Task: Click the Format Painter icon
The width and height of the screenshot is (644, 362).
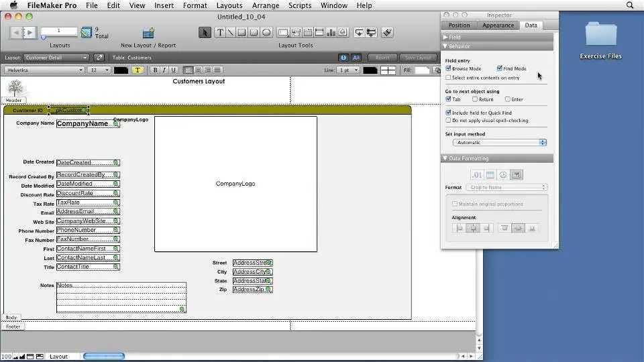Action: (x=387, y=32)
